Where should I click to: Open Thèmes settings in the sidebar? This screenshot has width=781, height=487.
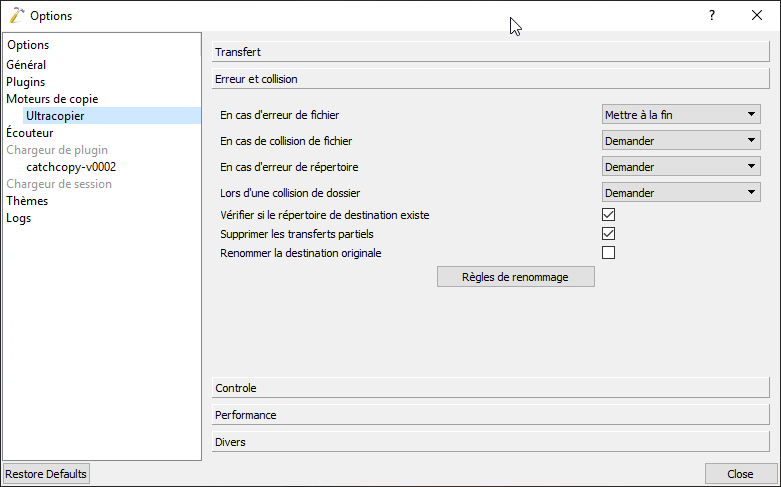27,201
